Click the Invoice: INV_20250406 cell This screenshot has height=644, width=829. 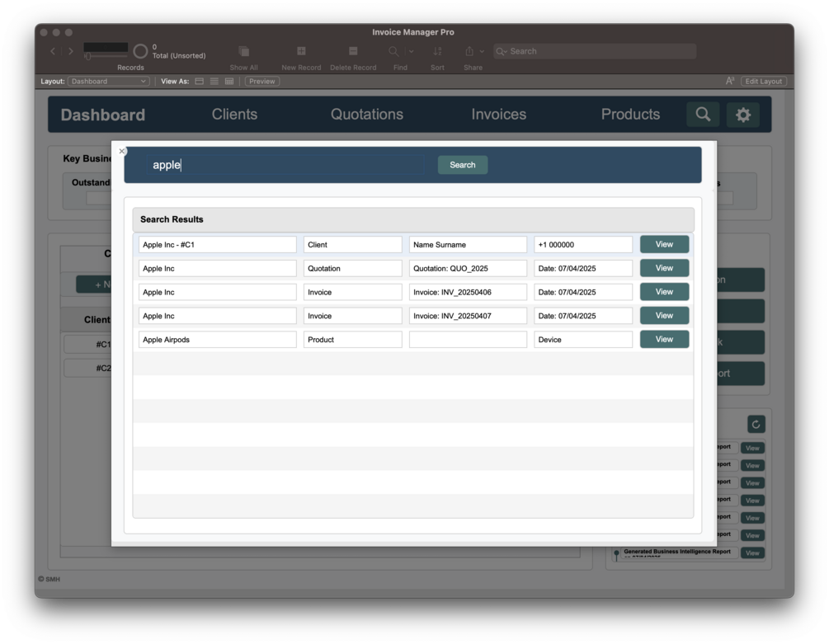[468, 292]
